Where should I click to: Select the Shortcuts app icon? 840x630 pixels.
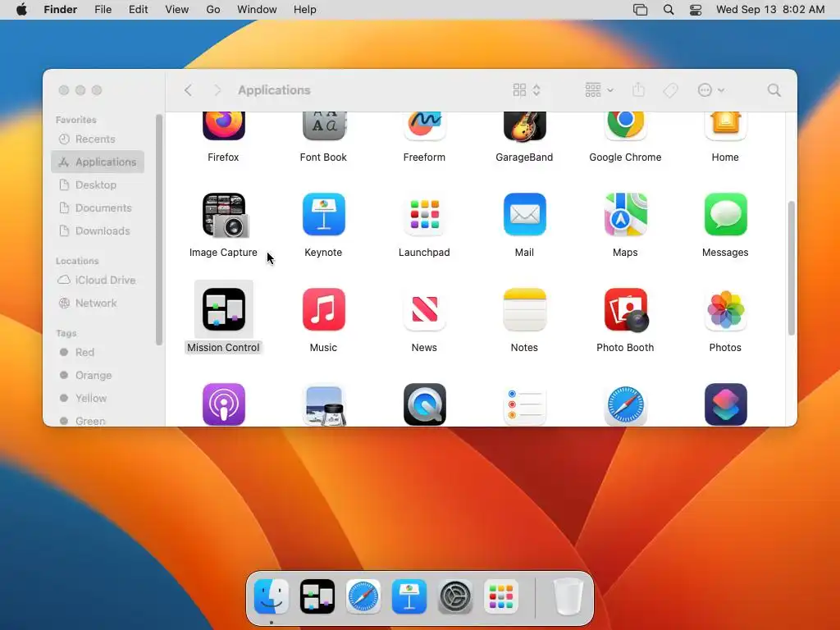725,404
